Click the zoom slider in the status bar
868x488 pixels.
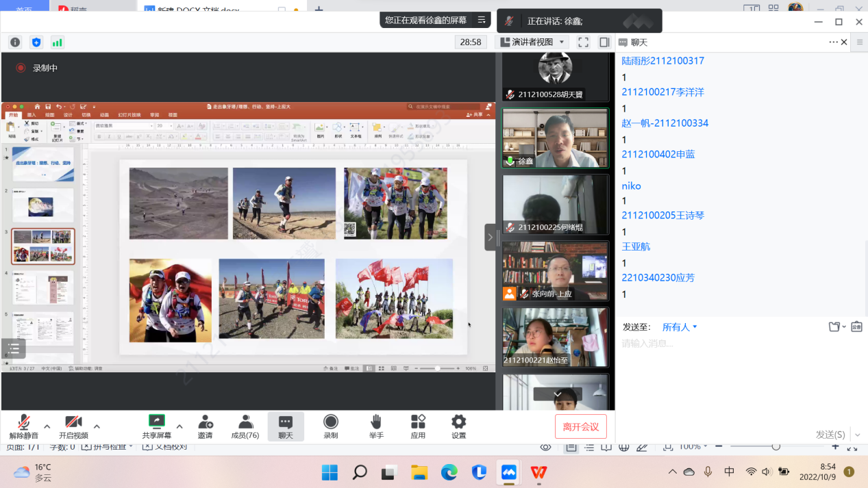coord(776,447)
